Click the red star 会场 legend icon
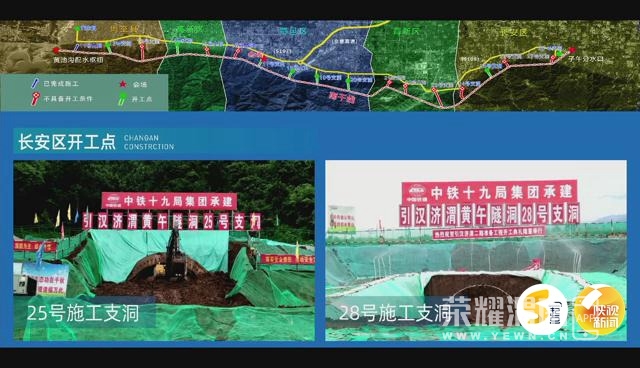 [x=123, y=84]
